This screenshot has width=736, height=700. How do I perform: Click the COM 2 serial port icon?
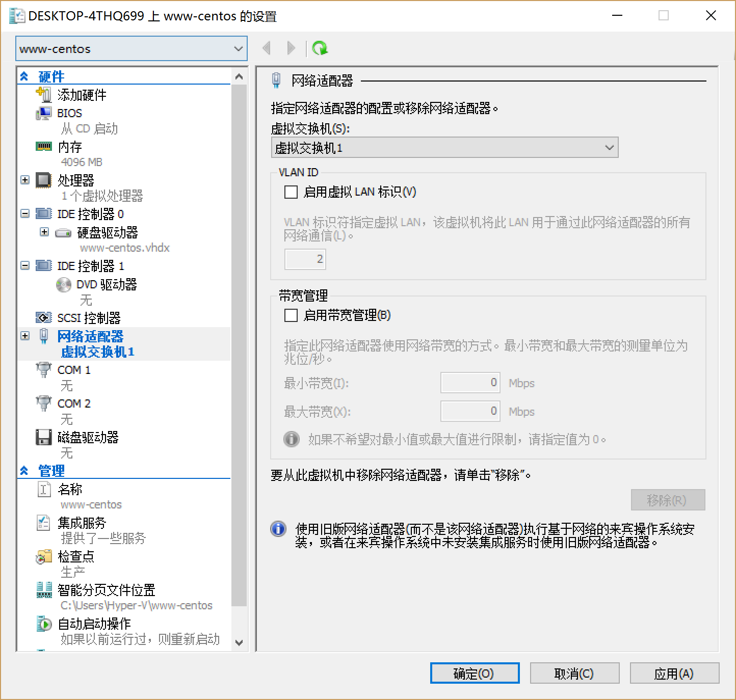(44, 403)
